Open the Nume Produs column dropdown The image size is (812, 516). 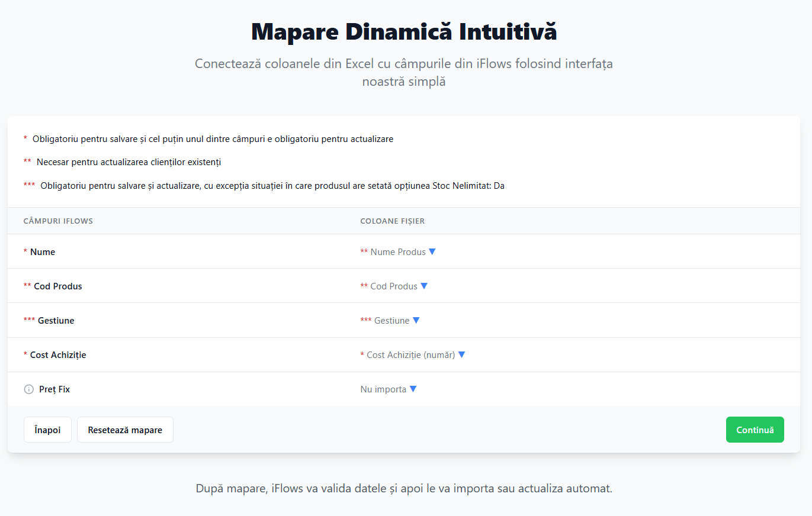pyautogui.click(x=398, y=252)
